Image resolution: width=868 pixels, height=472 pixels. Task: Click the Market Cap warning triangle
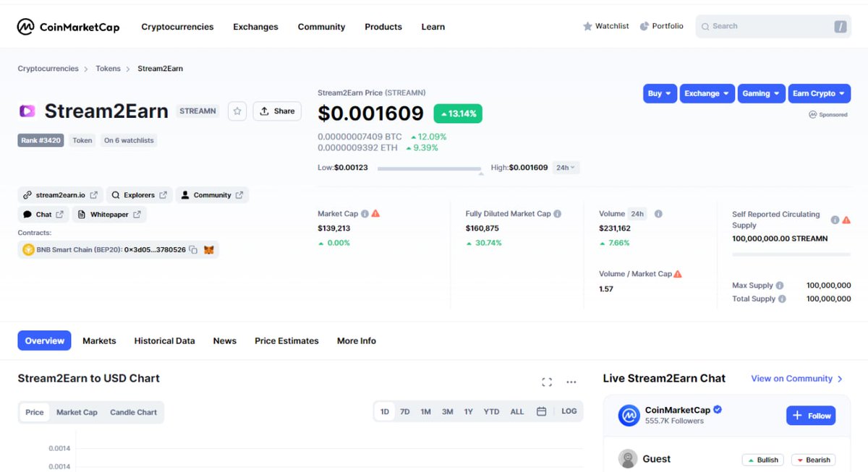pyautogui.click(x=375, y=214)
